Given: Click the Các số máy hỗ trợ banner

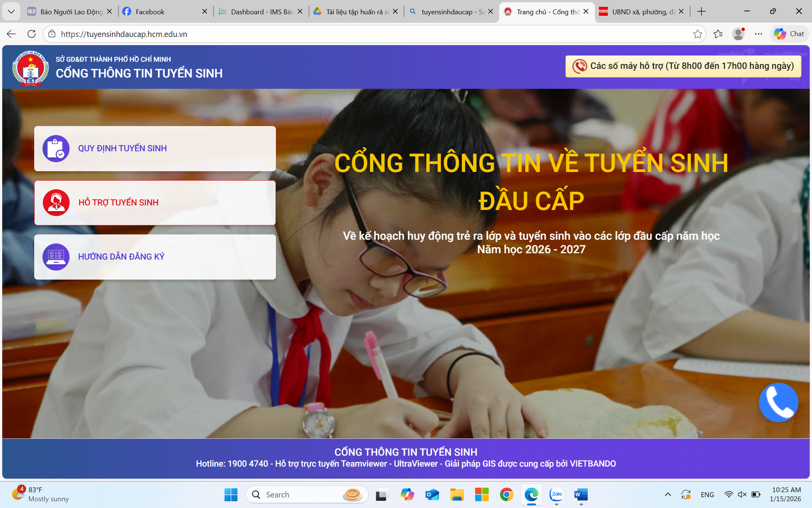Looking at the screenshot, I should [683, 65].
